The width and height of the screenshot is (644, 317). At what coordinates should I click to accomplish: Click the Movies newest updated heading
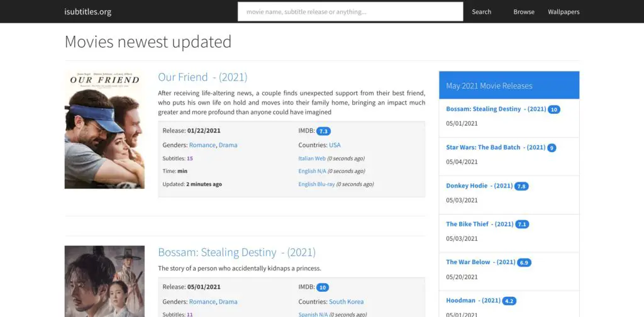pos(148,42)
